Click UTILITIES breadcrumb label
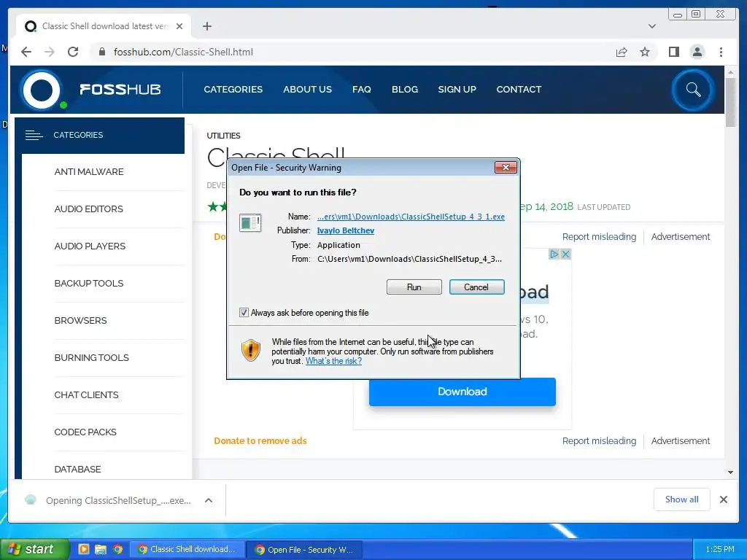The width and height of the screenshot is (747, 560). click(x=223, y=136)
